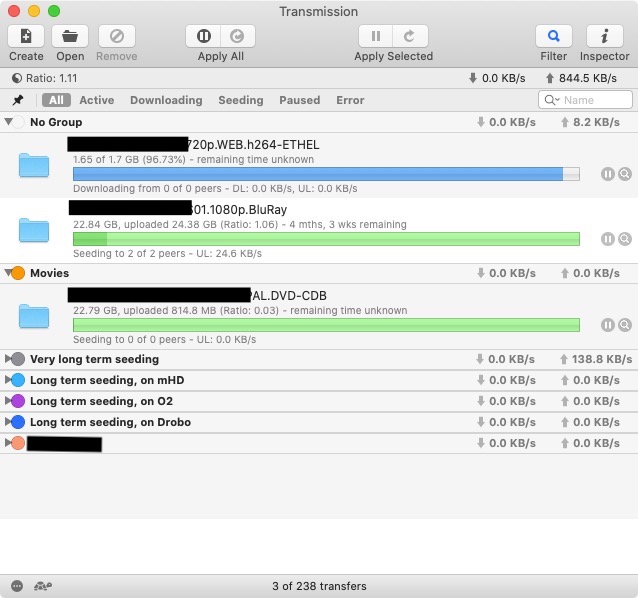Click the Remove transfer icon
The height and width of the screenshot is (598, 638).
point(117,36)
